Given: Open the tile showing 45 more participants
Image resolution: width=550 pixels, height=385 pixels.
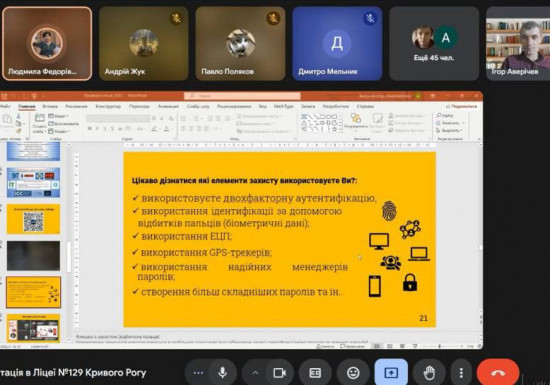Looking at the screenshot, I should coord(434,43).
